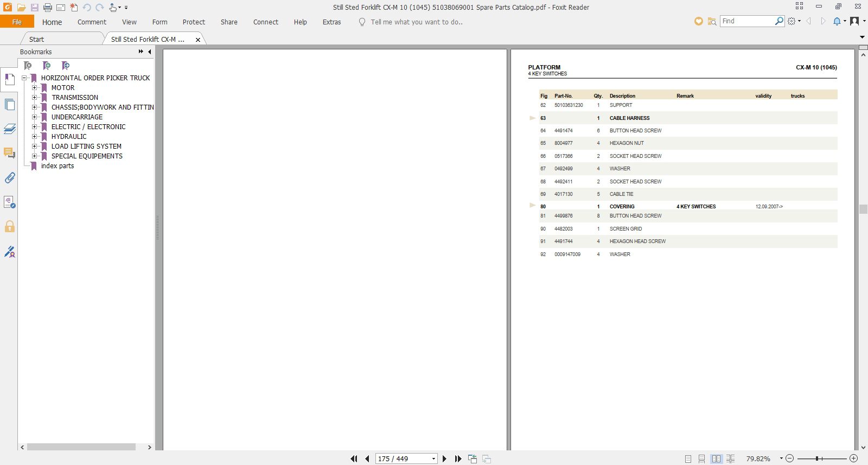Expand the MOTOR bookmark
868x465 pixels.
click(x=35, y=87)
